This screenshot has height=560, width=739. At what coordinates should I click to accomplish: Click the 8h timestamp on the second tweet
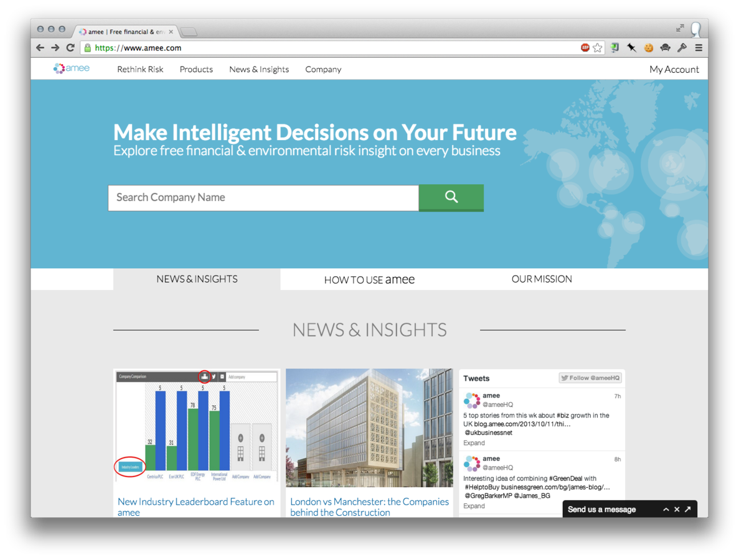click(618, 459)
